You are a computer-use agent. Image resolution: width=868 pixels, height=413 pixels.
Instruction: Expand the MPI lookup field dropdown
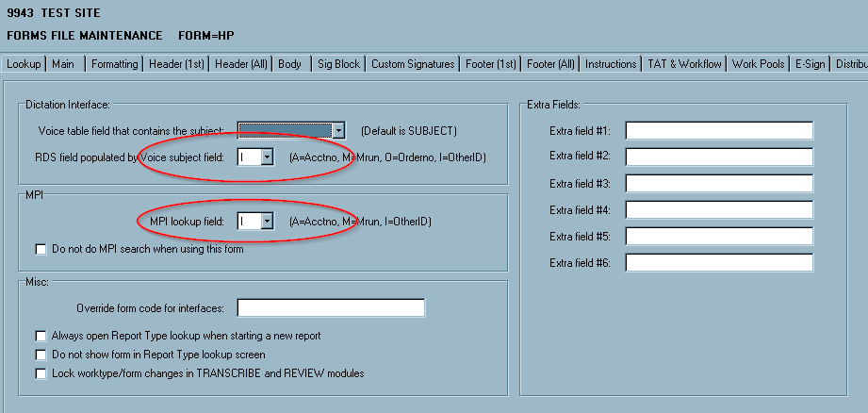point(267,221)
